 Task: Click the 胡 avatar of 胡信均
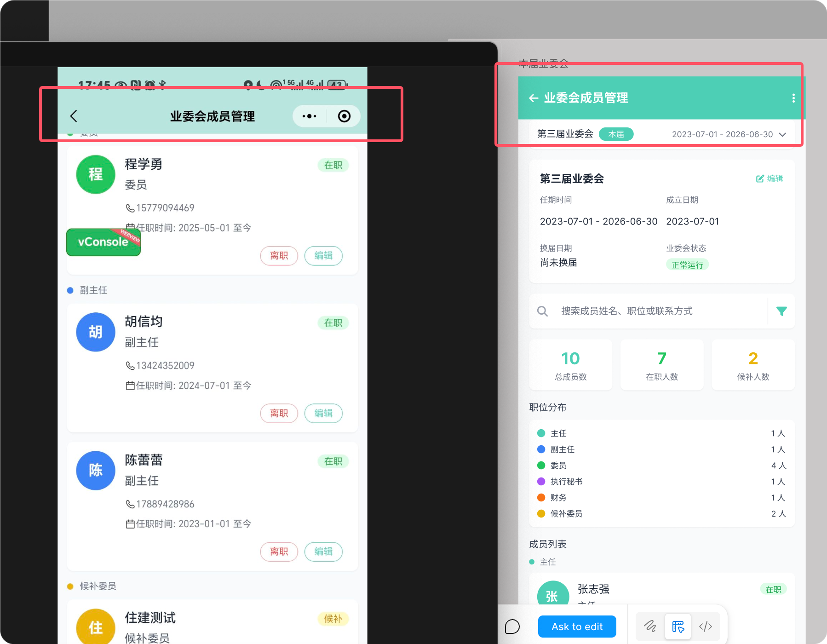click(96, 332)
